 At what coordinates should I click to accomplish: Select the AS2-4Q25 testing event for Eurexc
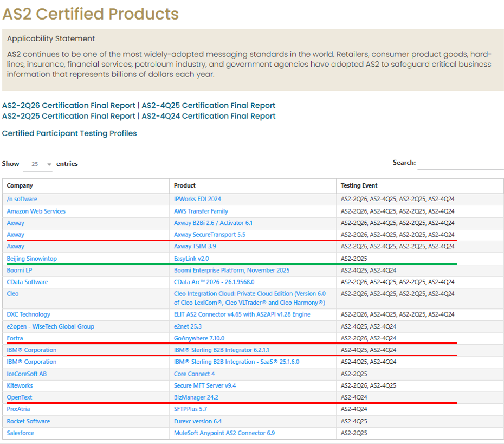click(x=354, y=421)
